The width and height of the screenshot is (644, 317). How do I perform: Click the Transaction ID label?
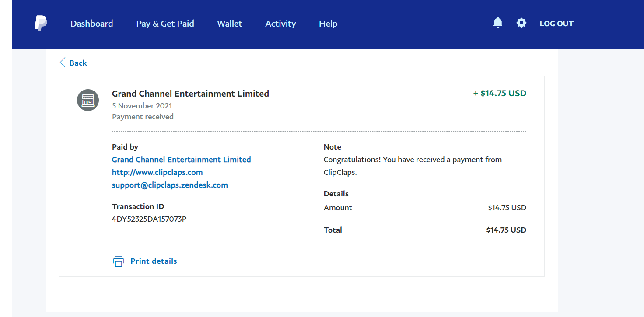coord(138,206)
